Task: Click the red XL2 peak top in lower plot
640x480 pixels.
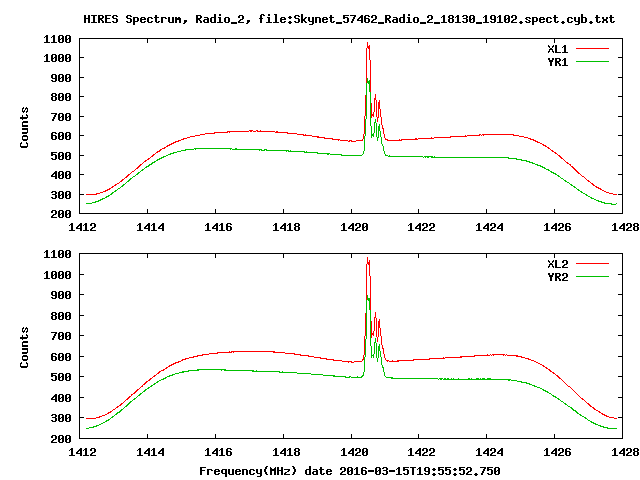Action: [x=368, y=259]
